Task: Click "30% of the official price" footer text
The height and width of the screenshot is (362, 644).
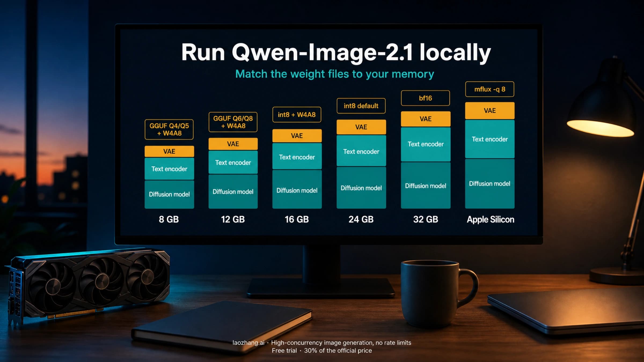Action: coord(338,350)
